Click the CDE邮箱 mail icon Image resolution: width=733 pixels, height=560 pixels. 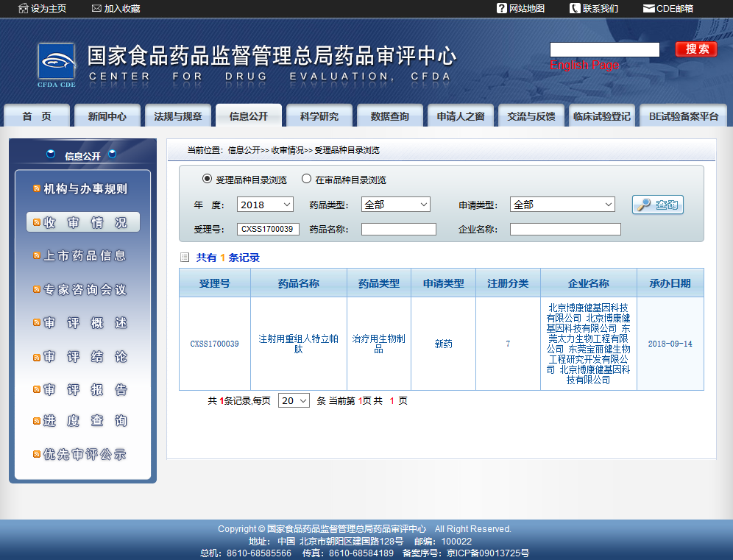click(649, 8)
